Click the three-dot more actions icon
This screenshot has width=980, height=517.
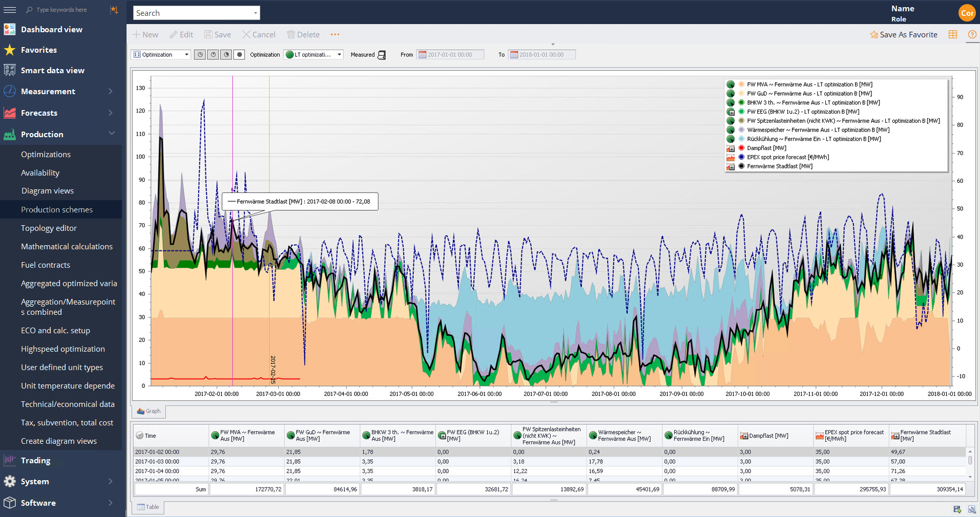coord(335,34)
